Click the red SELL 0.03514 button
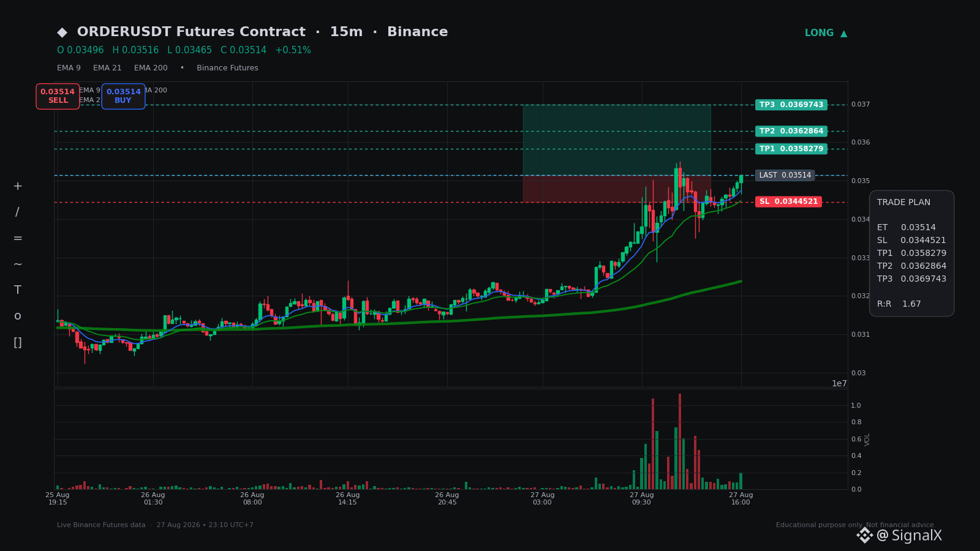The image size is (980, 551). pyautogui.click(x=58, y=96)
